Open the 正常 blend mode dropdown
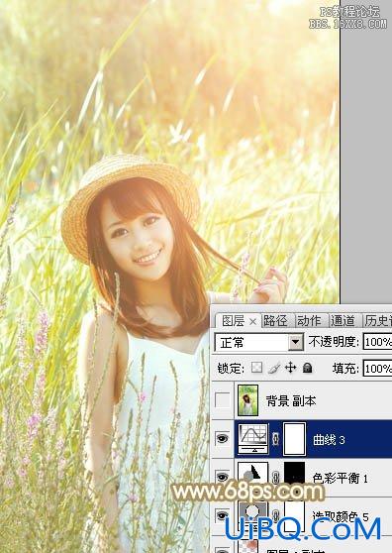This screenshot has height=553, width=392. (x=259, y=342)
